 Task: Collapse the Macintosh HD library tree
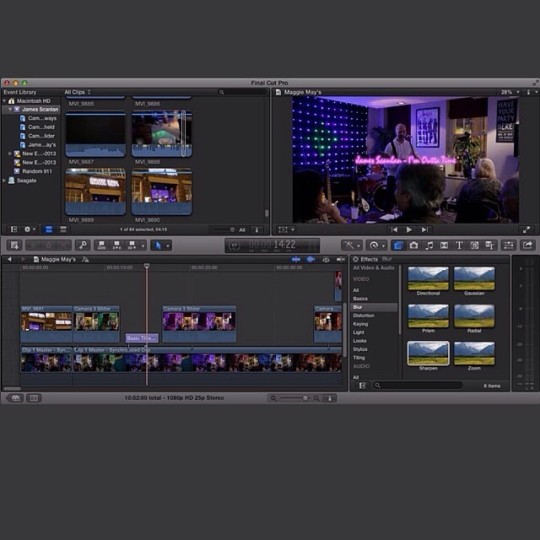pyautogui.click(x=4, y=101)
